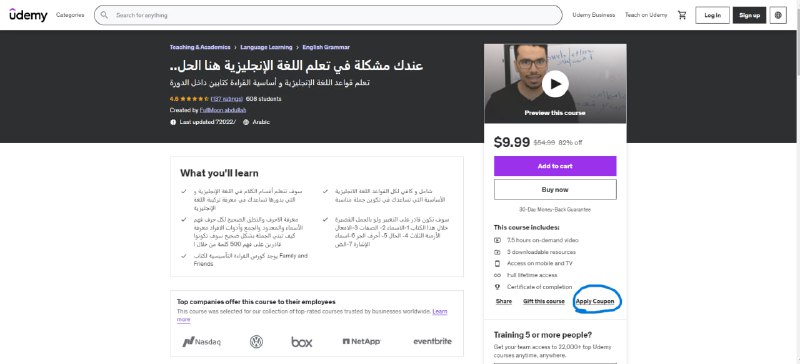The width and height of the screenshot is (800, 364).
Task: Click the Nasdaq company logo
Action: (x=202, y=342)
